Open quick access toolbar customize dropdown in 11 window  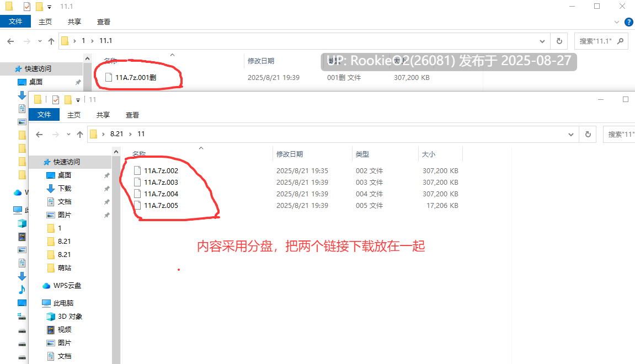tap(78, 100)
